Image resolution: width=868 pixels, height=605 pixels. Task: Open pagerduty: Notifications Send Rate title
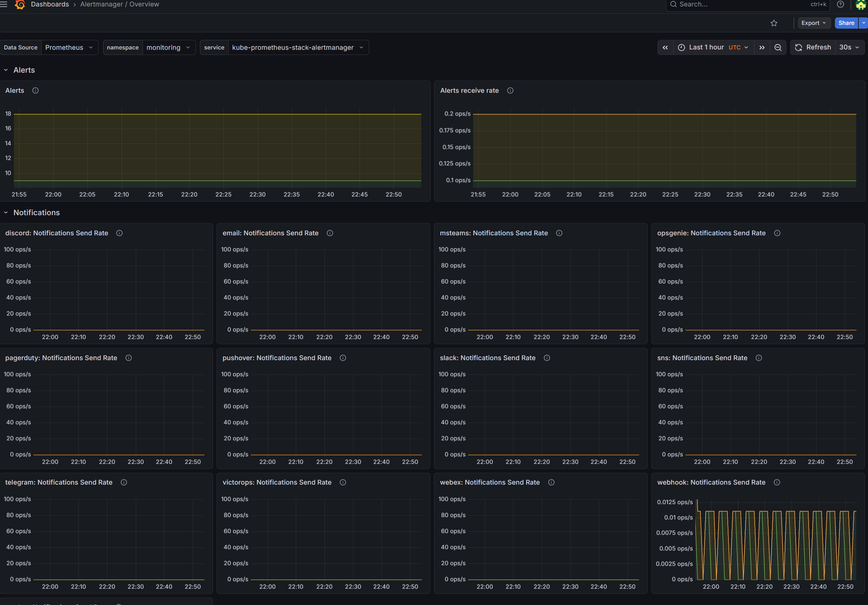click(x=61, y=358)
